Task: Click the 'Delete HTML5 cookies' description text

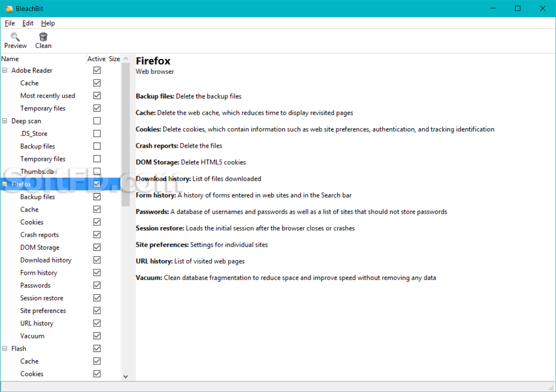Action: (214, 162)
